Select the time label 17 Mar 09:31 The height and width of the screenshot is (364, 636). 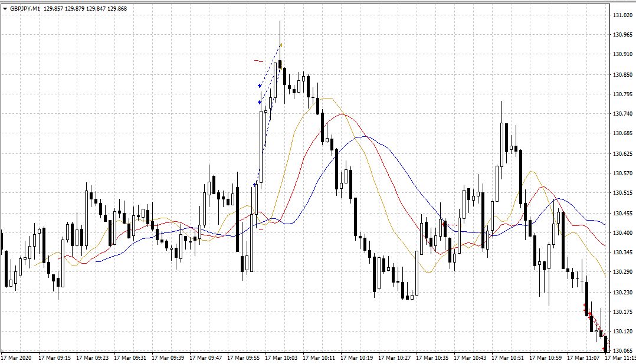(x=130, y=358)
